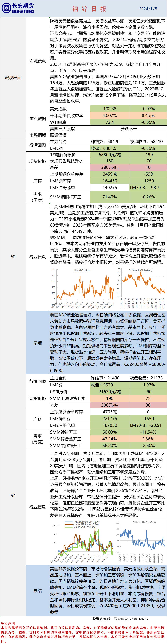Image resolution: width=167 pixels, height=644 pixels.
Task: Click the Chang-An Futures logo
Action: coord(18,8)
